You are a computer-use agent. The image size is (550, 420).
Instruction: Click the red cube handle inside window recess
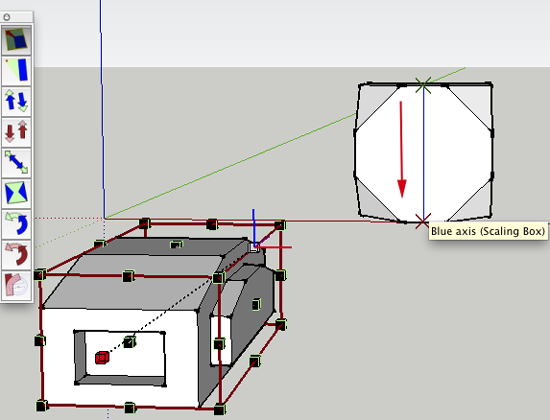(102, 358)
